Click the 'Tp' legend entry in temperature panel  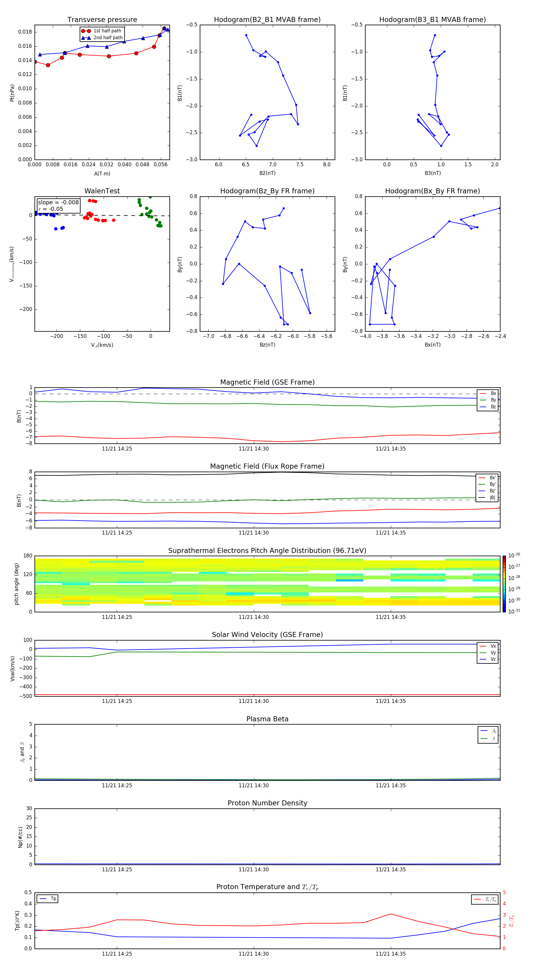tap(48, 899)
